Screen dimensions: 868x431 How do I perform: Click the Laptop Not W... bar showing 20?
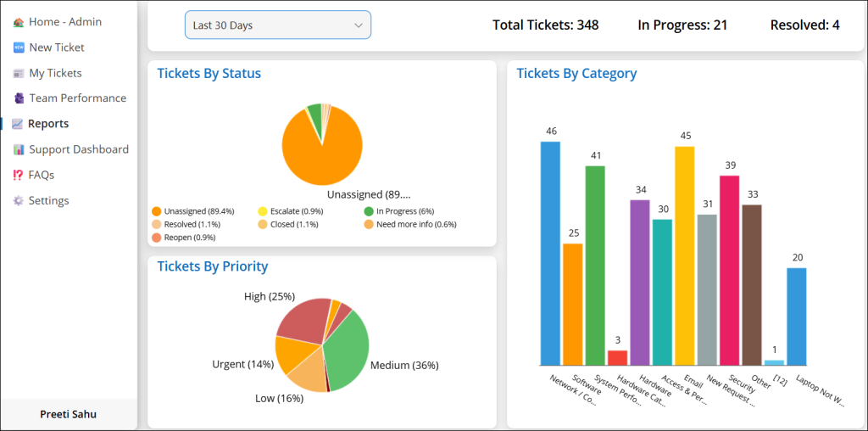797,316
